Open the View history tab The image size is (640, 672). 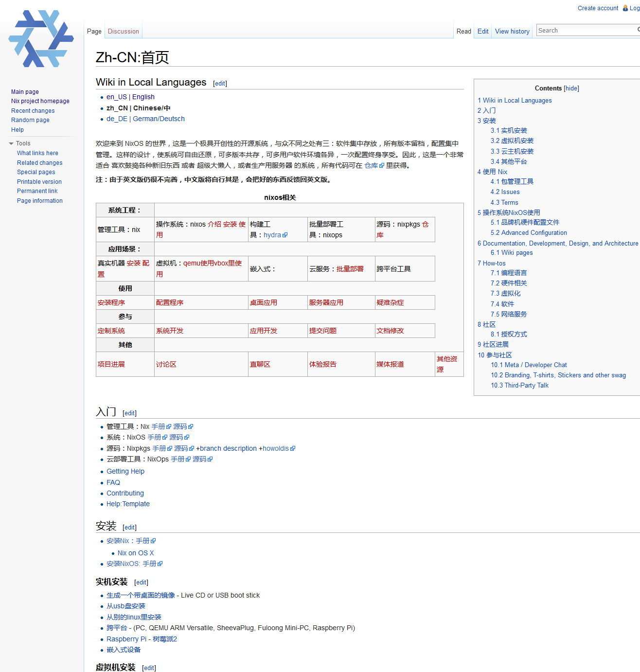(512, 32)
